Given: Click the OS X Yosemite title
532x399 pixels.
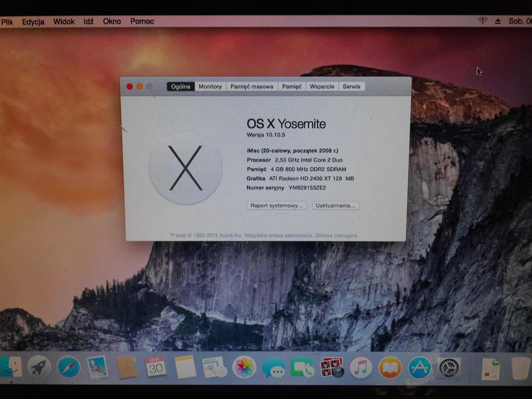Looking at the screenshot, I should click(x=286, y=124).
